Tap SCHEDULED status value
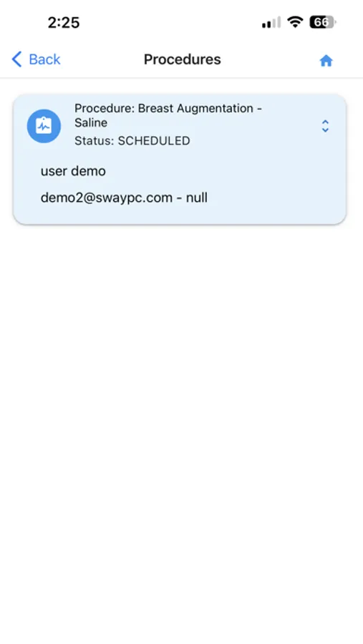363x644 pixels. (154, 141)
